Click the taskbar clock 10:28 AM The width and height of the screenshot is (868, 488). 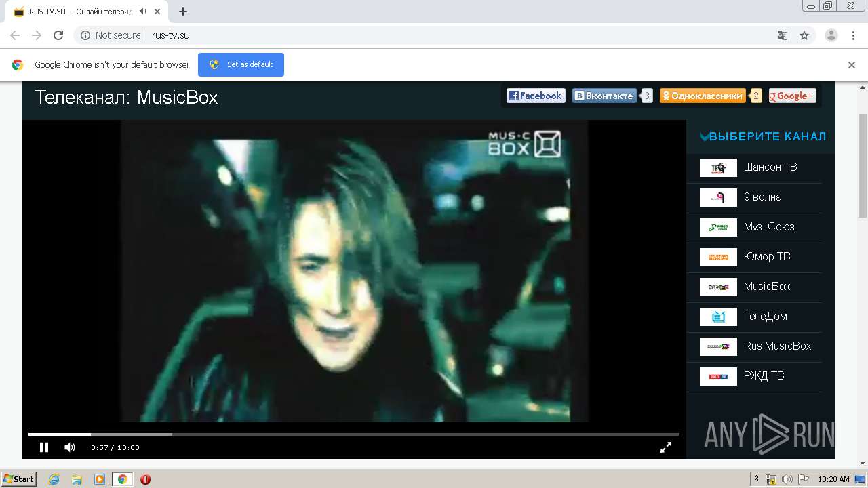click(x=833, y=479)
